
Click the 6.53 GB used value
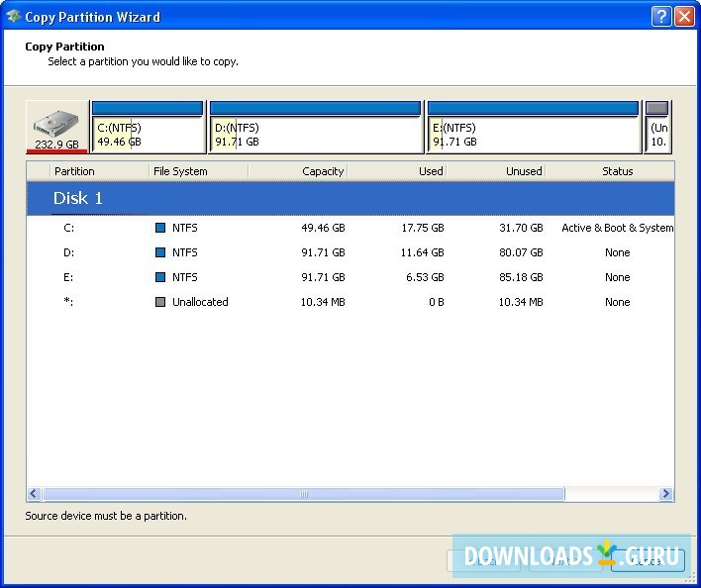(425, 277)
